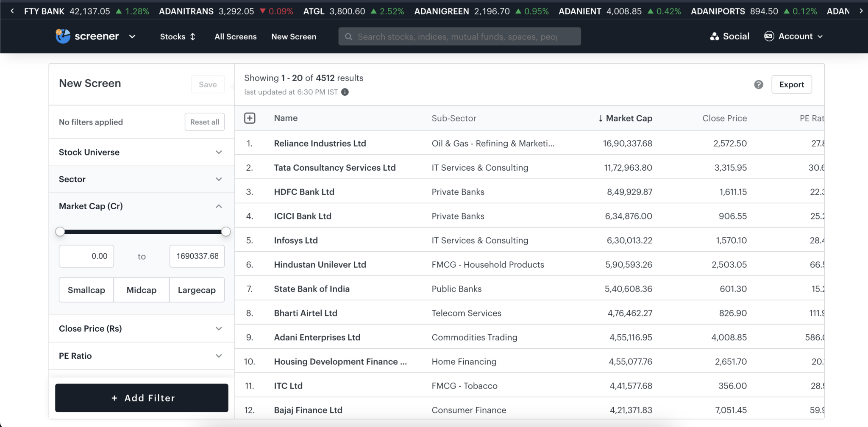Go to New Screen in navigation bar
This screenshot has height=427, width=868.
[x=294, y=37]
